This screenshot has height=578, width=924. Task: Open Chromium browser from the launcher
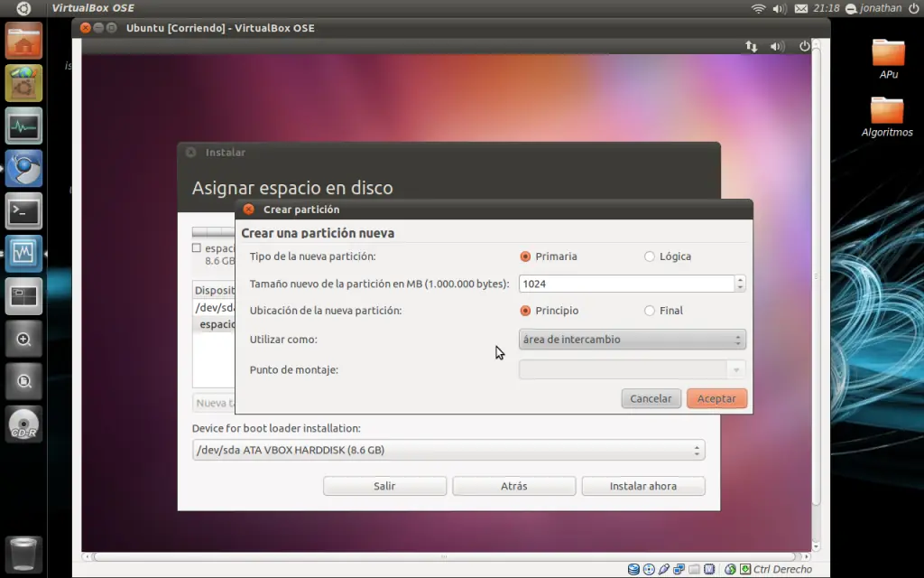point(23,168)
